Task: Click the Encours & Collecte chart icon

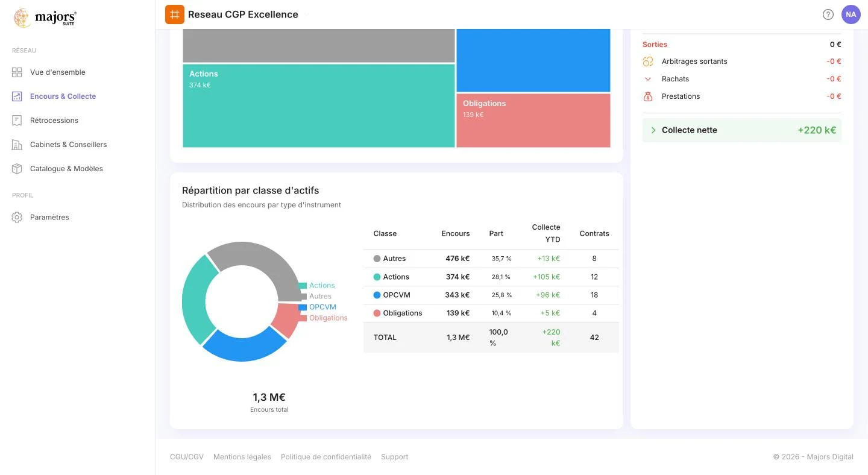Action: point(17,96)
